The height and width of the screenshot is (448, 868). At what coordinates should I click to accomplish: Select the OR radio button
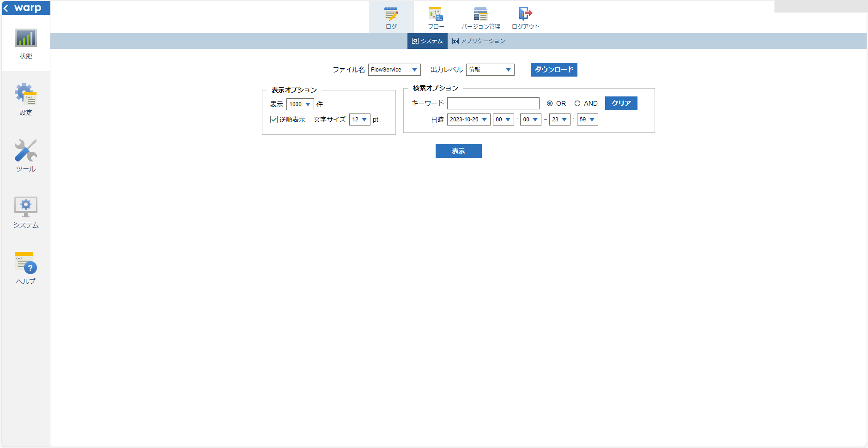550,103
